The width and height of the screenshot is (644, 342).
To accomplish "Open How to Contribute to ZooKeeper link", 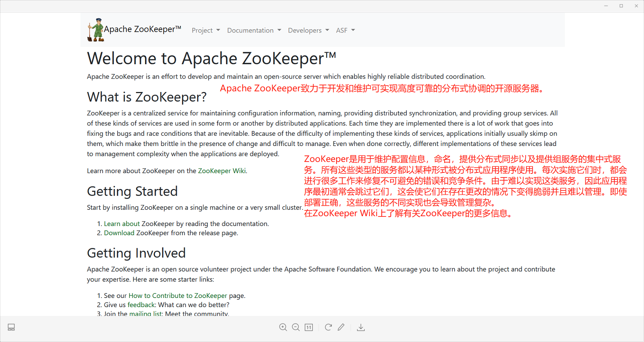I will [178, 295].
